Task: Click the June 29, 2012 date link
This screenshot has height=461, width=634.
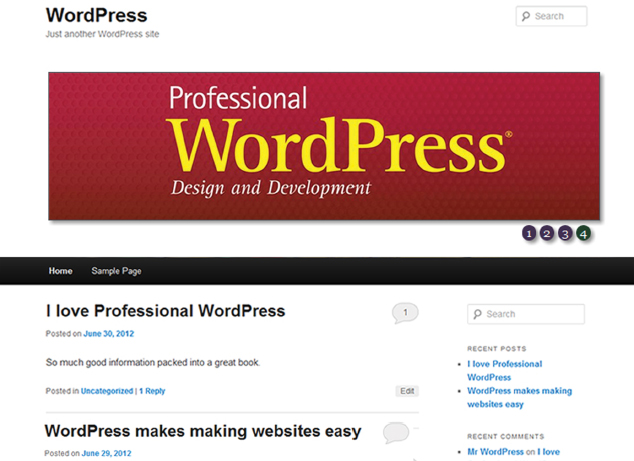Action: tap(106, 453)
